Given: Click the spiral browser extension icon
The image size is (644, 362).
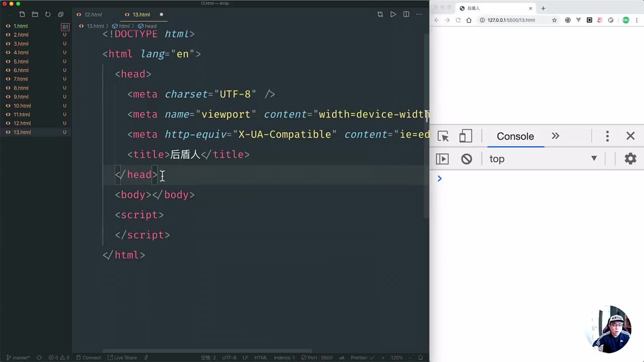Looking at the screenshot, I should (568, 20).
